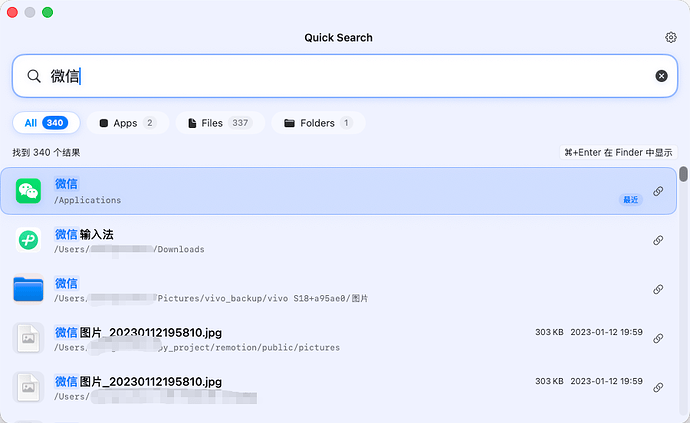Click image file icon in remotion/public/pictures row
Viewport: 690px width, 423px height.
pyautogui.click(x=29, y=338)
